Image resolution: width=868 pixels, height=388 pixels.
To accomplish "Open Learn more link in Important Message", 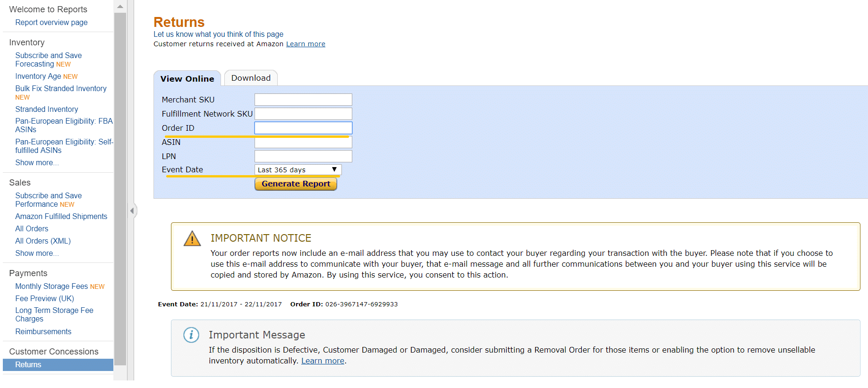I will tap(323, 361).
